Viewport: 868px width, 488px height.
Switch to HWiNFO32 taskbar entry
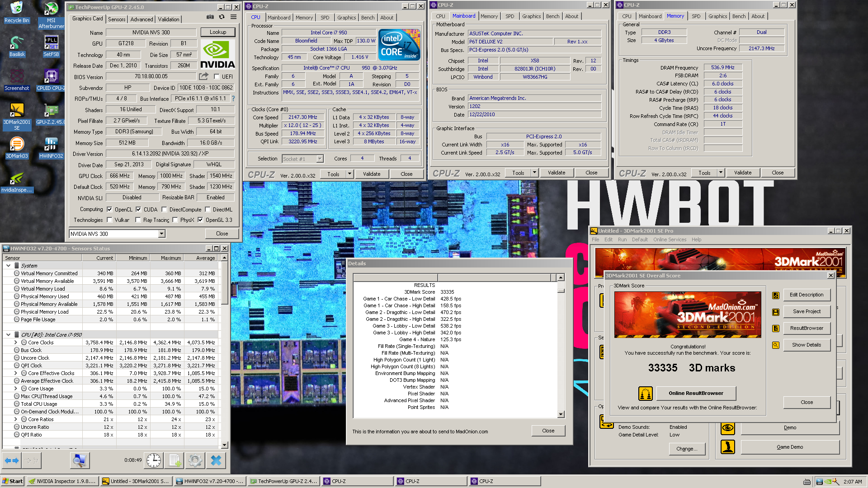coord(209,481)
